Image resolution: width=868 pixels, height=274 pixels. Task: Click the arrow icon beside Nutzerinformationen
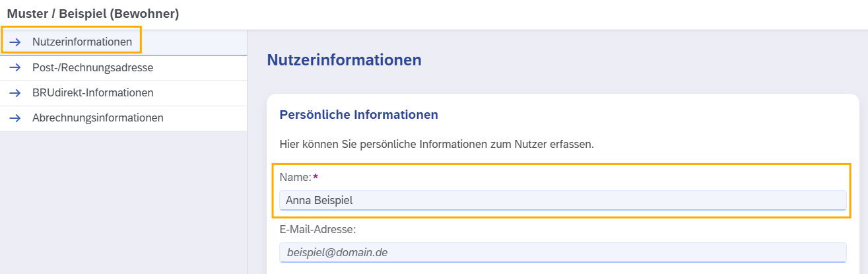coord(15,42)
